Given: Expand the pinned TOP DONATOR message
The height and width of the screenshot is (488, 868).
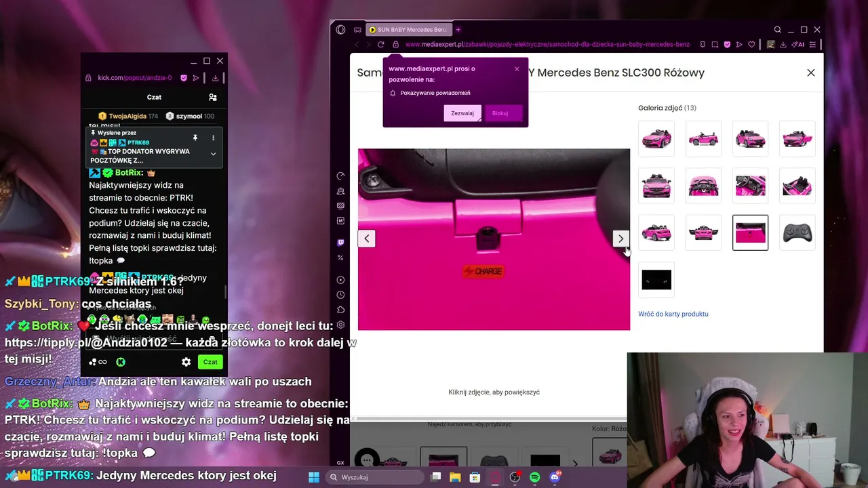Looking at the screenshot, I should click(213, 154).
